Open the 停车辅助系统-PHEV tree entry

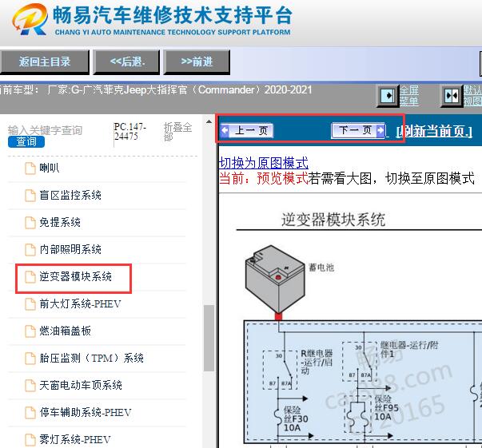point(86,412)
